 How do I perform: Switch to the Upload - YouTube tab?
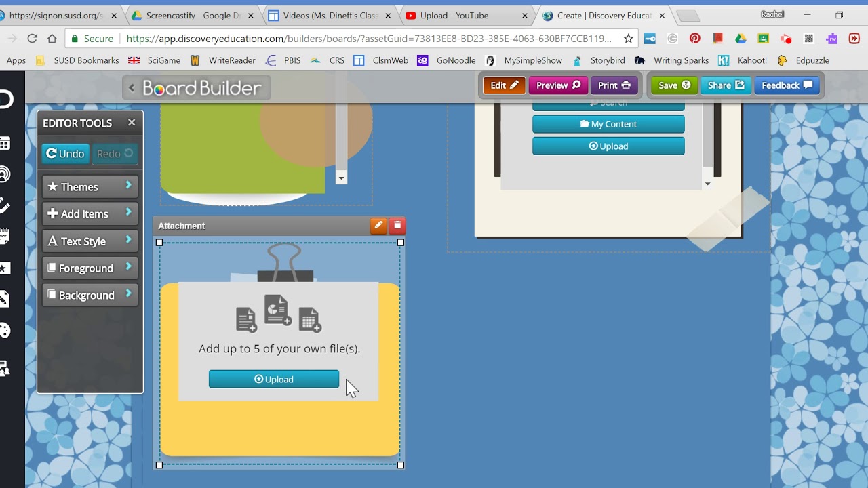pyautogui.click(x=467, y=15)
